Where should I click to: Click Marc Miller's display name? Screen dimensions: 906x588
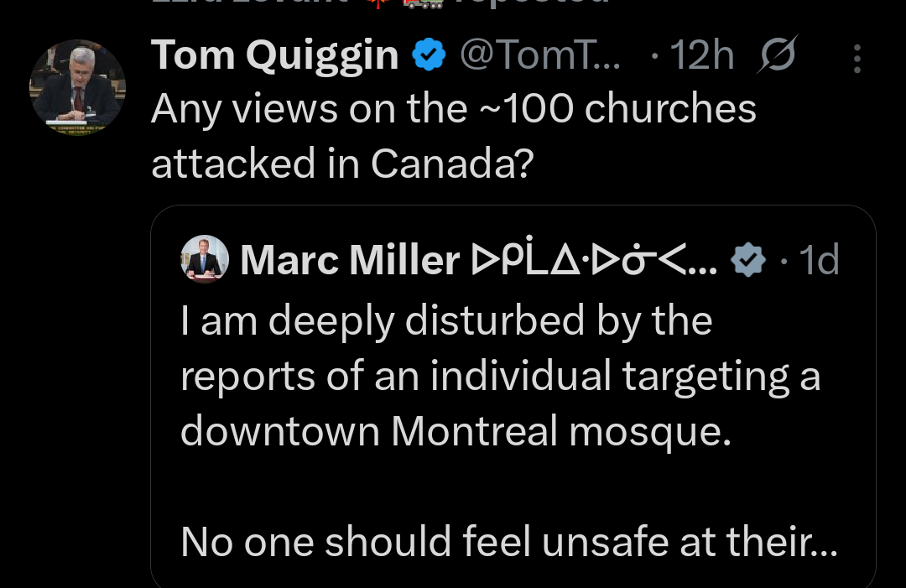pyautogui.click(x=351, y=260)
